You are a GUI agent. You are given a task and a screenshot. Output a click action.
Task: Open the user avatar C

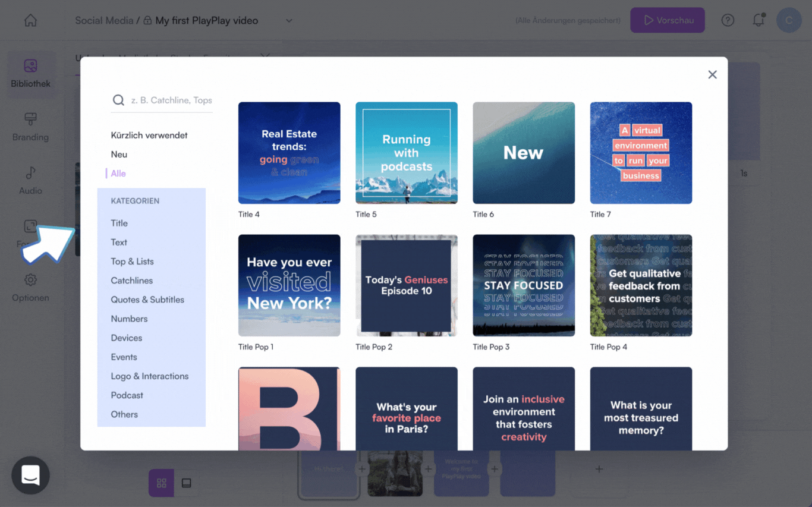click(789, 20)
